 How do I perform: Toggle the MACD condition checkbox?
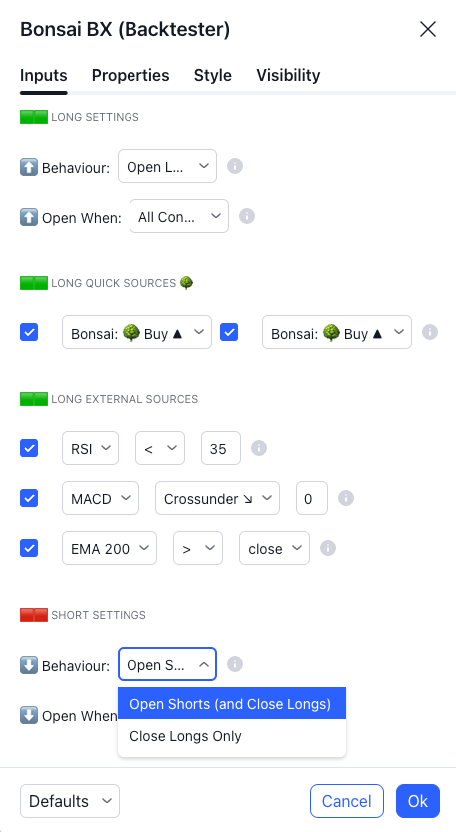[29, 498]
